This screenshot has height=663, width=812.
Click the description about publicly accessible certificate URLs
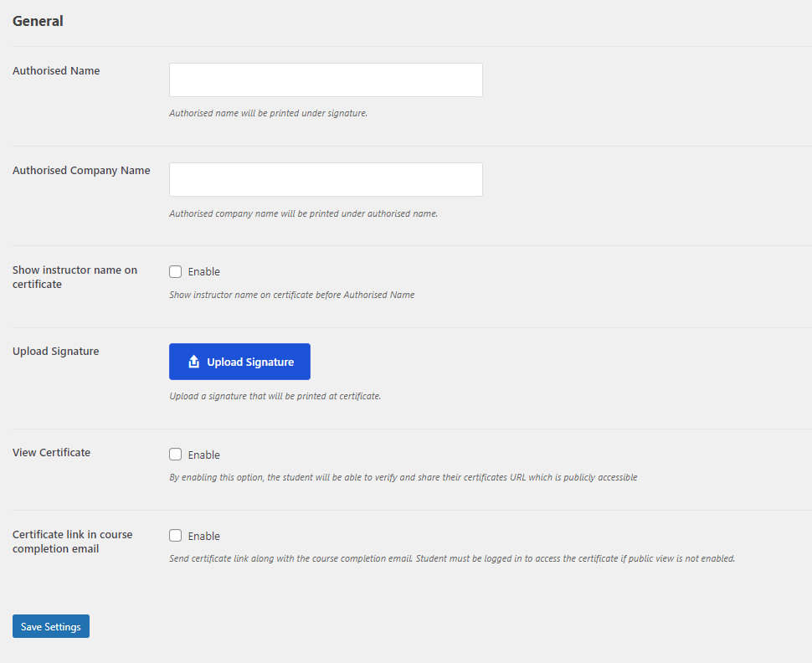(403, 478)
